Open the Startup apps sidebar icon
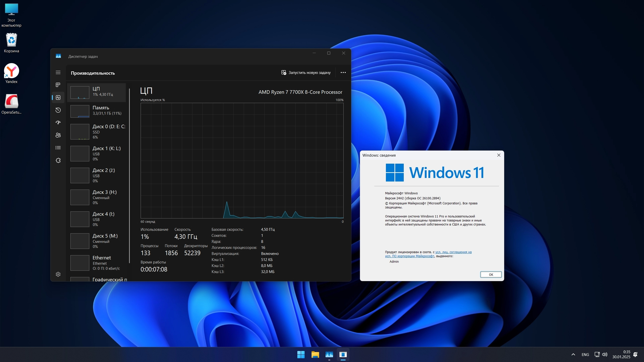Image resolution: width=644 pixels, height=362 pixels. coord(58,123)
